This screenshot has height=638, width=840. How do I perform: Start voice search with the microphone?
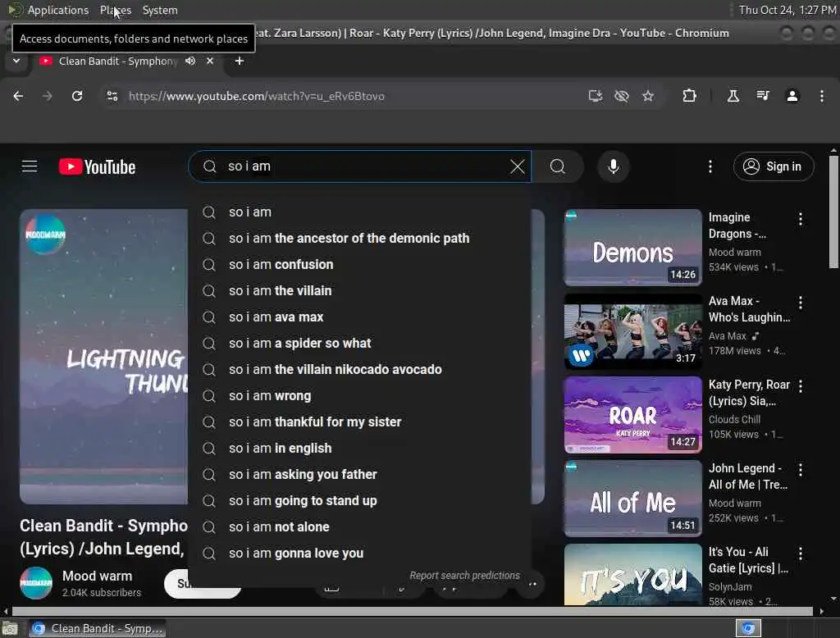point(614,166)
